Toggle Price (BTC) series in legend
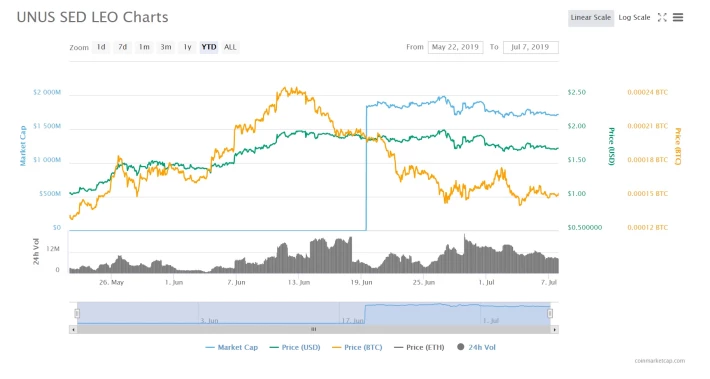This screenshot has height=379, width=710. pyautogui.click(x=357, y=347)
